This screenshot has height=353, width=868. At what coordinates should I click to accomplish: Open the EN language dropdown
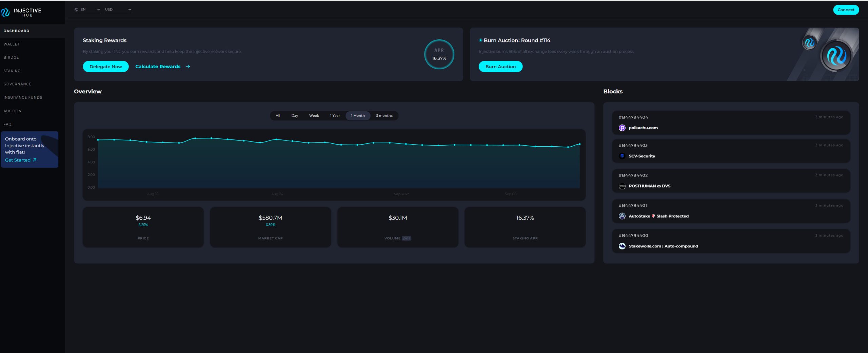point(90,10)
